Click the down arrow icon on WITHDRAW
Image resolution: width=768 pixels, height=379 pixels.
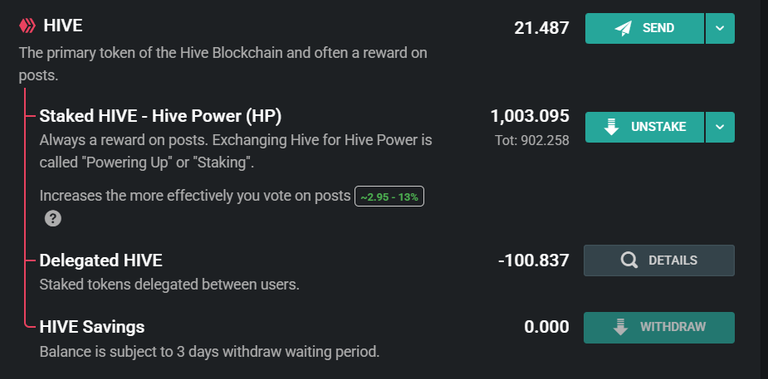point(621,327)
